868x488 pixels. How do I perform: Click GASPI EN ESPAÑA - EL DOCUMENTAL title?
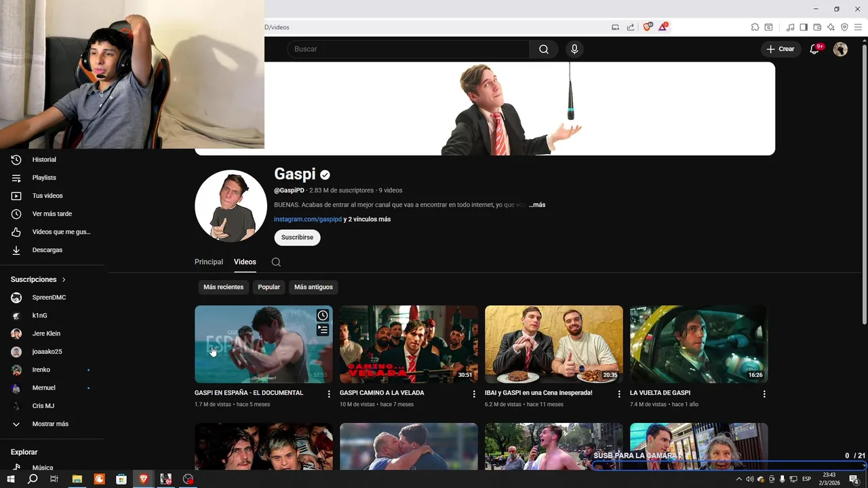249,393
